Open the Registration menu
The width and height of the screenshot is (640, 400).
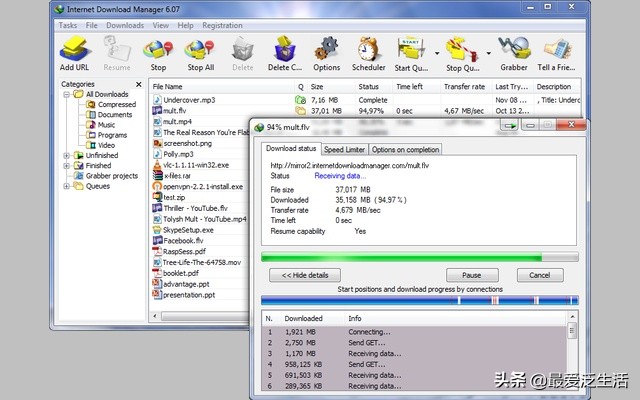click(222, 25)
